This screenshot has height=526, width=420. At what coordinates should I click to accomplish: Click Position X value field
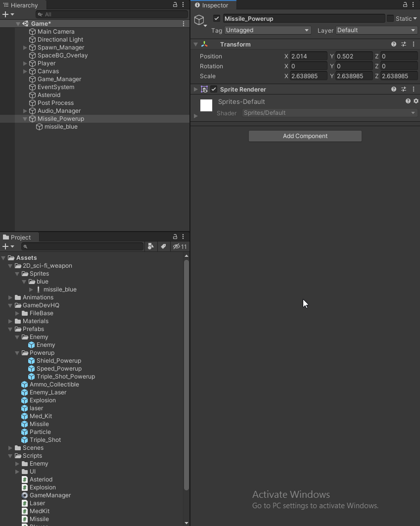(x=309, y=56)
